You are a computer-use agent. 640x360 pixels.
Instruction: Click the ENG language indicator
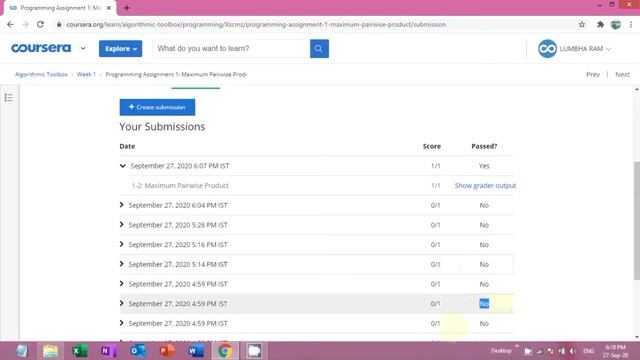588,351
